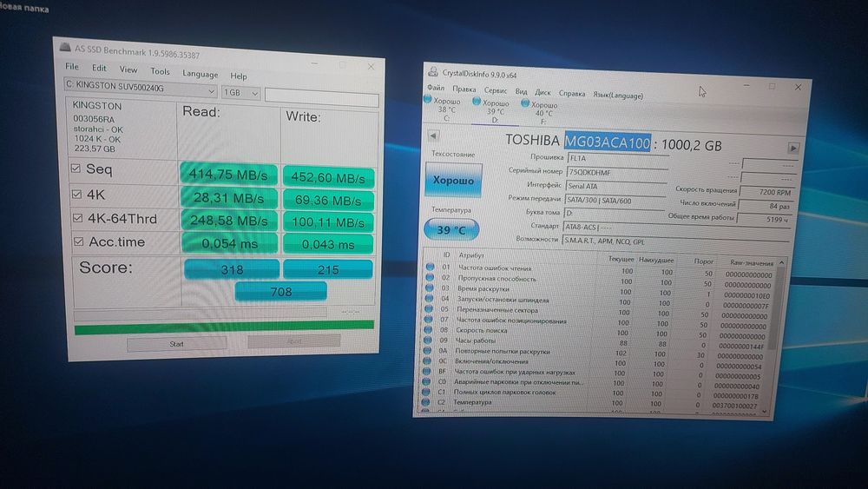868x489 pixels.
Task: Click the greyed Abort button
Action: click(x=294, y=341)
